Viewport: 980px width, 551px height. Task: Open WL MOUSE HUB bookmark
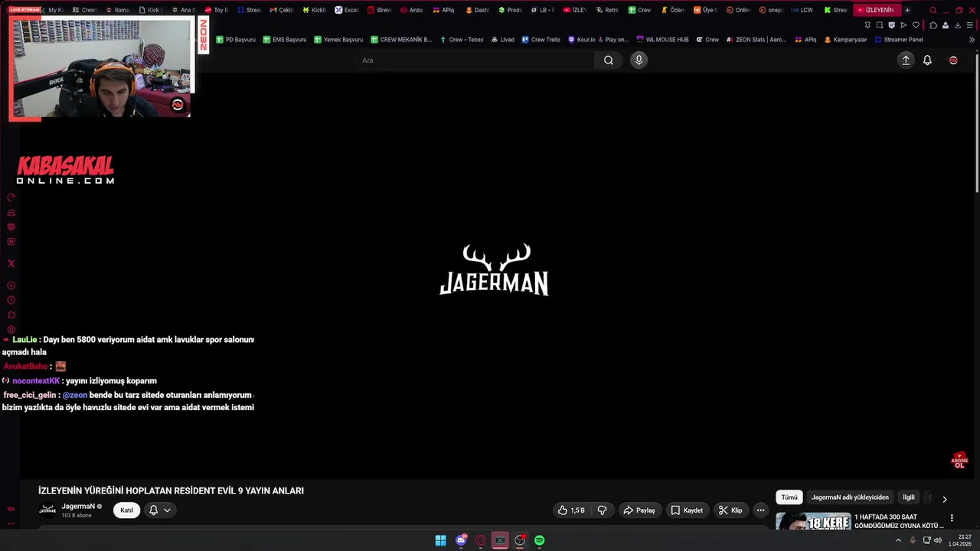pyautogui.click(x=663, y=40)
